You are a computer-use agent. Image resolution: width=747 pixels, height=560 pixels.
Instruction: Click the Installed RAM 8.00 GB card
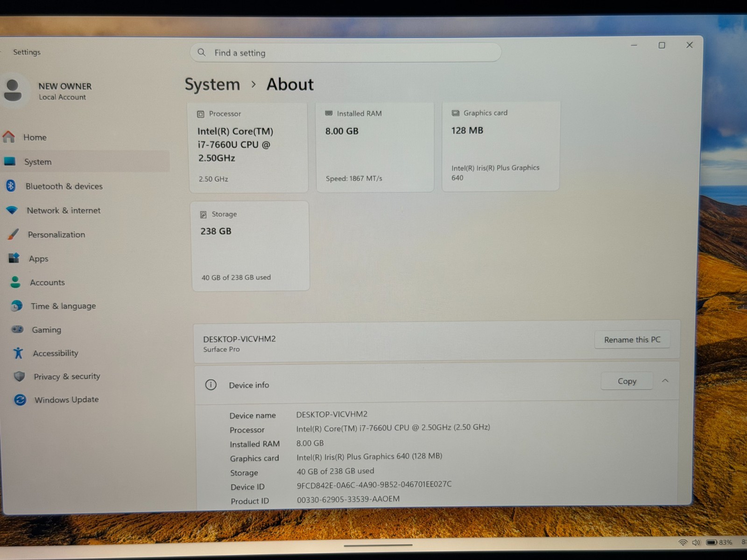click(x=375, y=147)
